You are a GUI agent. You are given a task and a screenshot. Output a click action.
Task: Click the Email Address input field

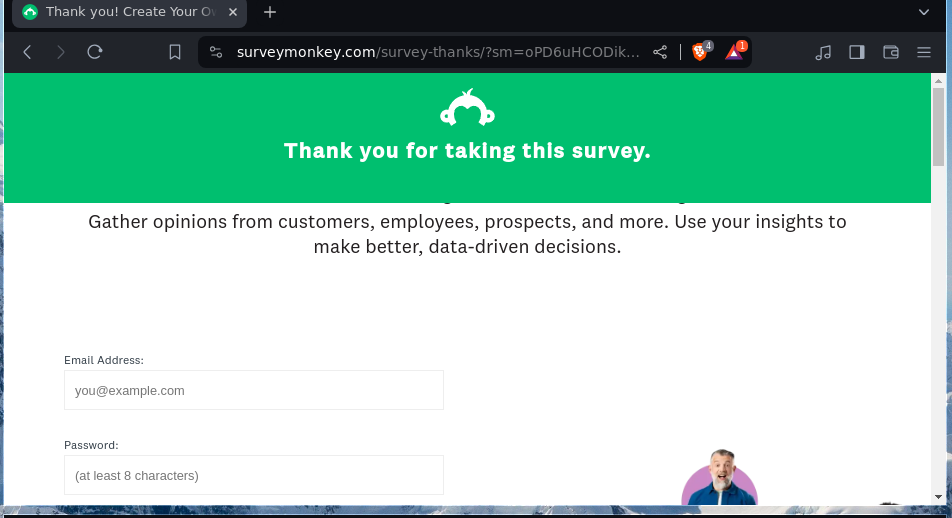[x=254, y=390]
